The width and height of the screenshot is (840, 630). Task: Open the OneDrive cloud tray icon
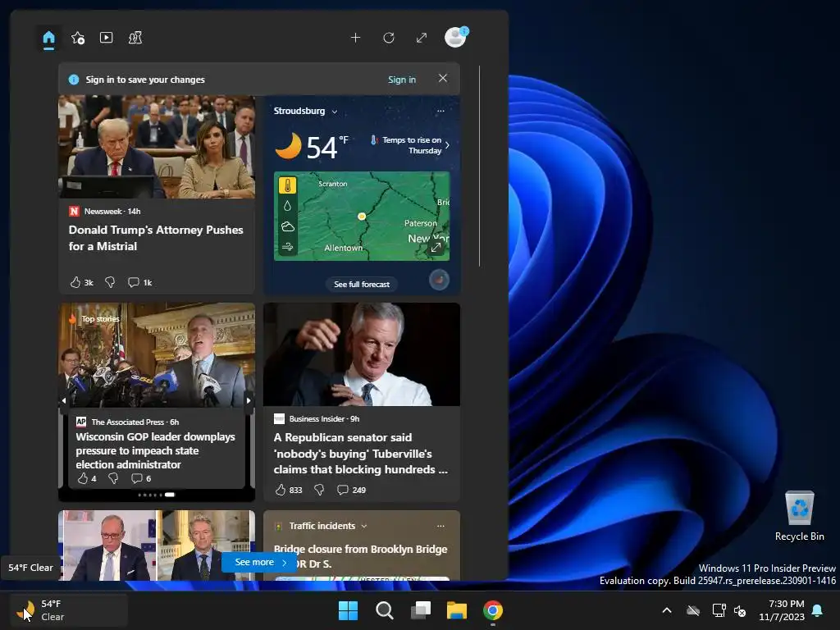[693, 610]
